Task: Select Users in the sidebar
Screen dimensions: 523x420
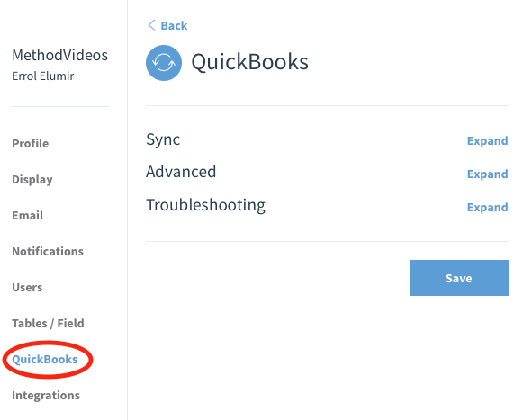Action: pos(27,288)
